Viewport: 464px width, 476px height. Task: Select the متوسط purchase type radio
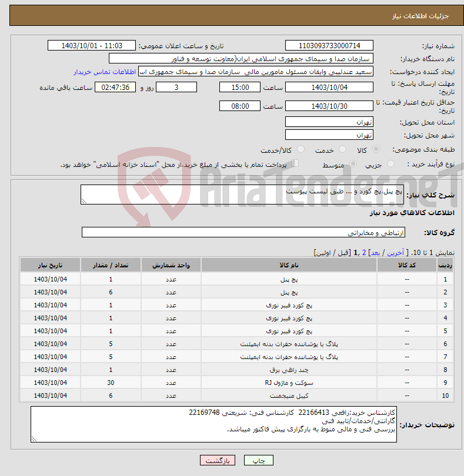(353, 164)
